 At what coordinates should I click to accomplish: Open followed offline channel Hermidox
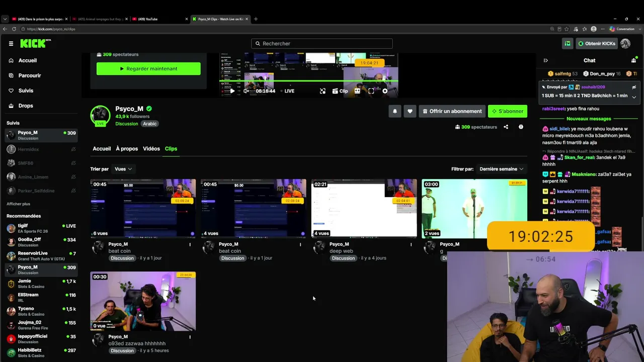pos(40,149)
